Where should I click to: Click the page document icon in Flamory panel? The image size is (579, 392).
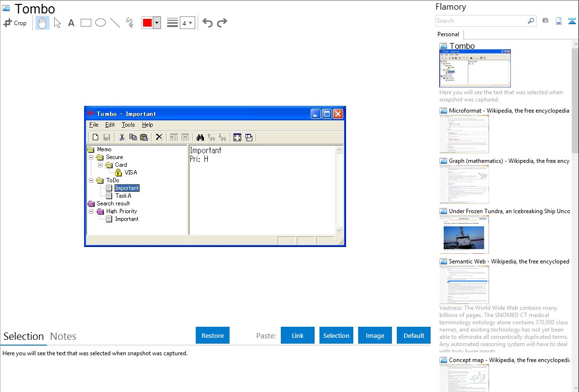click(x=559, y=21)
